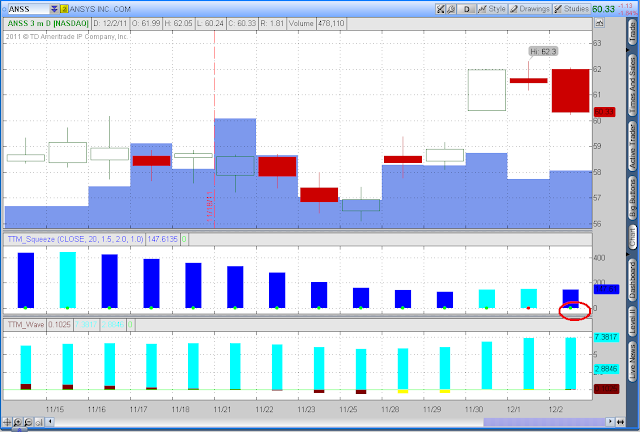This screenshot has width=640, height=432.
Task: Click the cyan 7.3817 value in the TTM_Wave header
Action: pos(86,325)
